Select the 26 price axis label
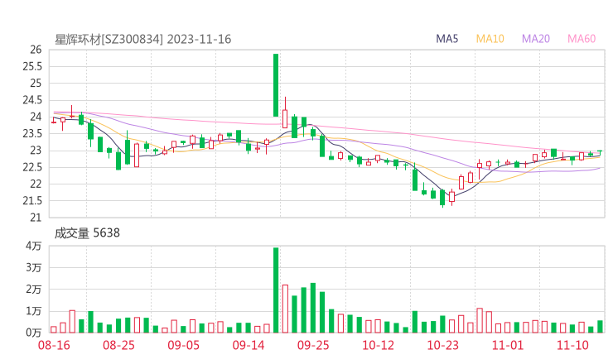Screen dimensions: 613x364 click(x=36, y=50)
